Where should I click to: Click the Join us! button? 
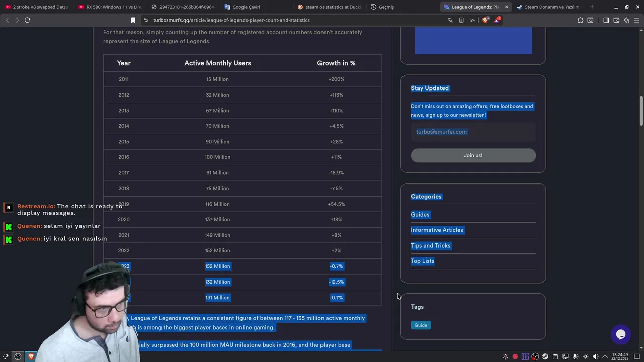(x=473, y=155)
